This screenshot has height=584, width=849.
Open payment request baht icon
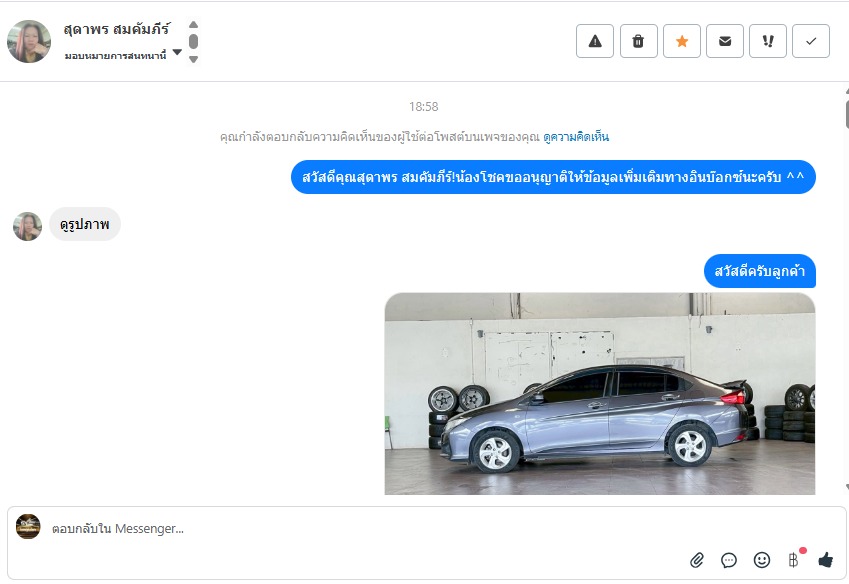tap(793, 560)
